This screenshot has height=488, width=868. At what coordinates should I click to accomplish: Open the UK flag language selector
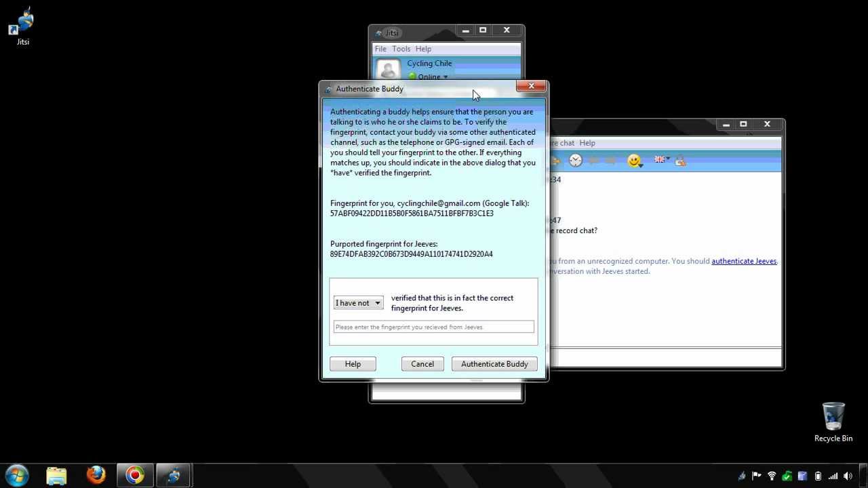coord(661,160)
